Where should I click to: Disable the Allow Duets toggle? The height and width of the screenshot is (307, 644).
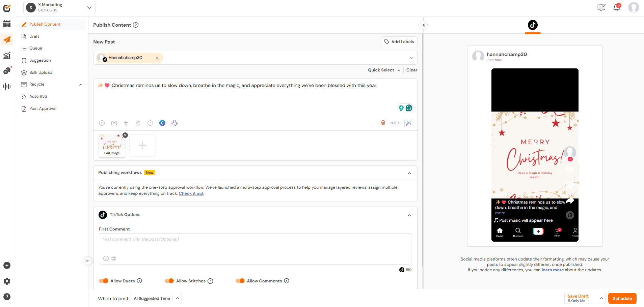pyautogui.click(x=104, y=281)
